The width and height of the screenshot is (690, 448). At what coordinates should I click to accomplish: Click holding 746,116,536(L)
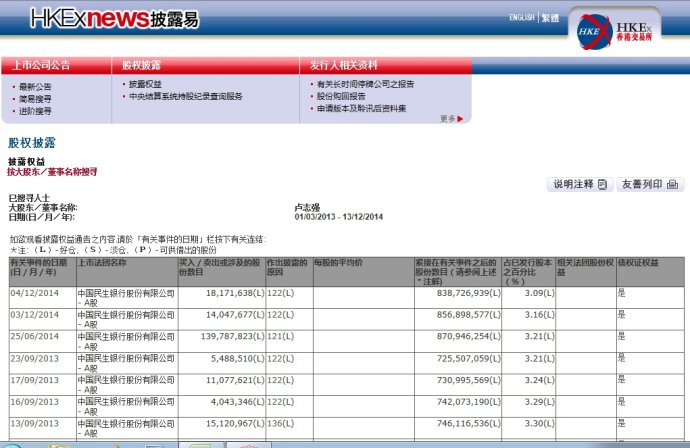(469, 423)
